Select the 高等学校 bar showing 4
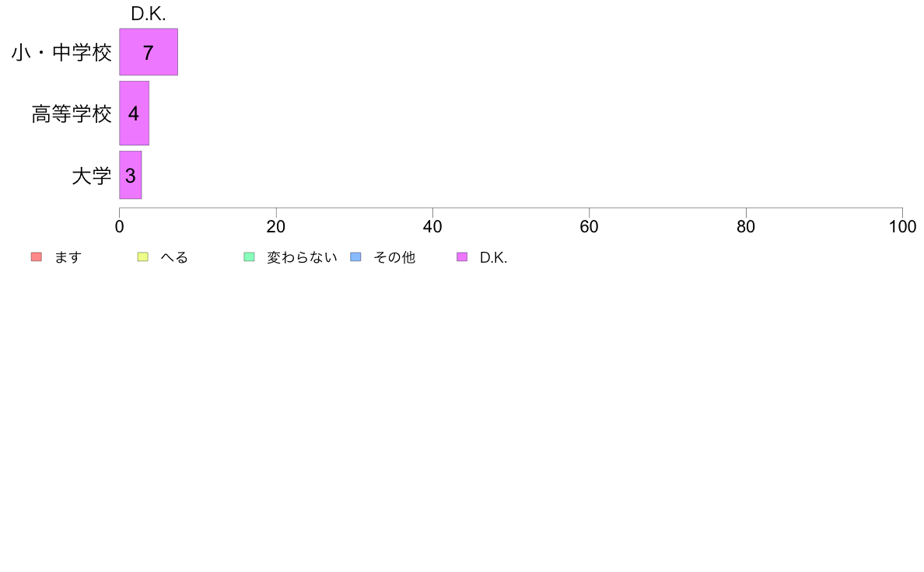The height and width of the screenshot is (572, 924). (x=135, y=113)
